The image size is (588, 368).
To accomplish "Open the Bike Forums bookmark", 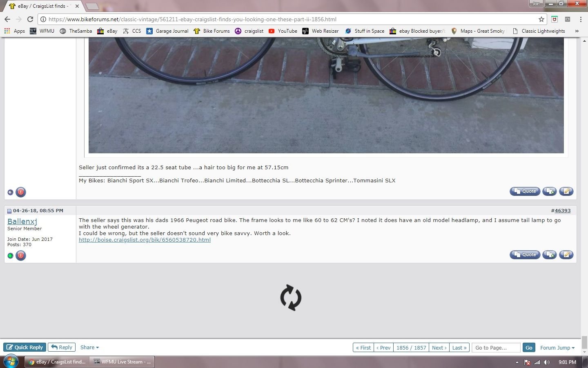I will (212, 31).
